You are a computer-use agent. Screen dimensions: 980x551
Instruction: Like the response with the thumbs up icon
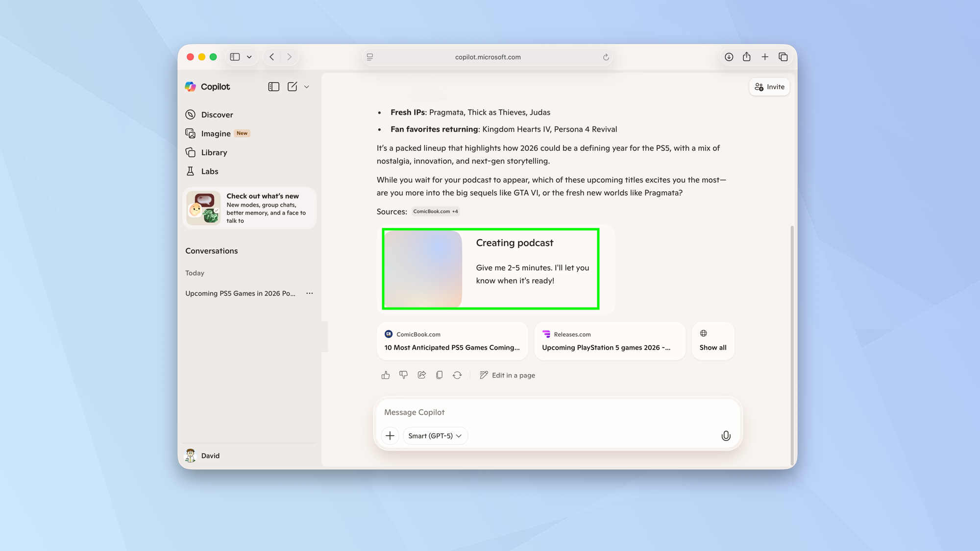point(386,375)
